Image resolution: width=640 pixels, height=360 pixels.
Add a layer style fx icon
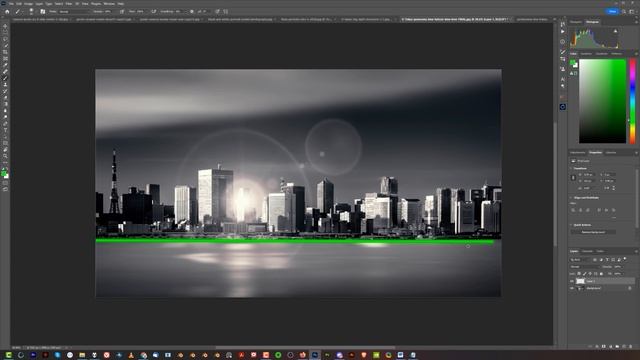click(x=597, y=346)
